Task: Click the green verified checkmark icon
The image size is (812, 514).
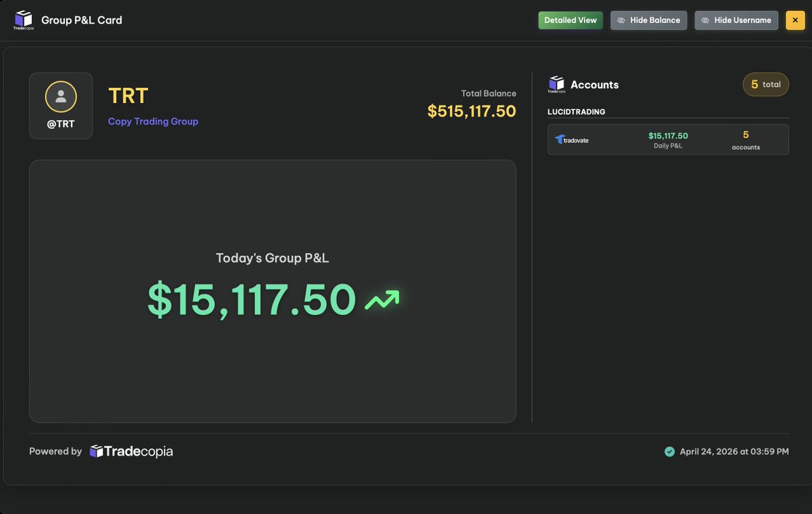Action: [x=669, y=452]
